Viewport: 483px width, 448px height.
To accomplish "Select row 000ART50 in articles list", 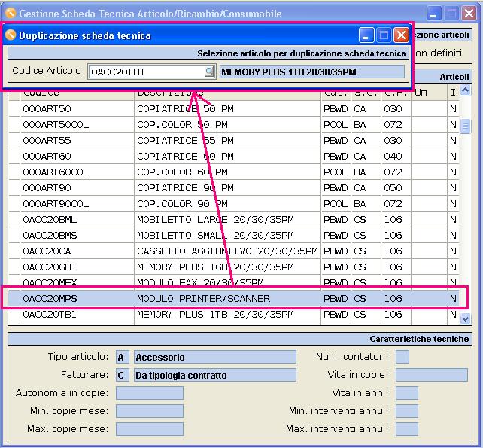I will [x=233, y=109].
